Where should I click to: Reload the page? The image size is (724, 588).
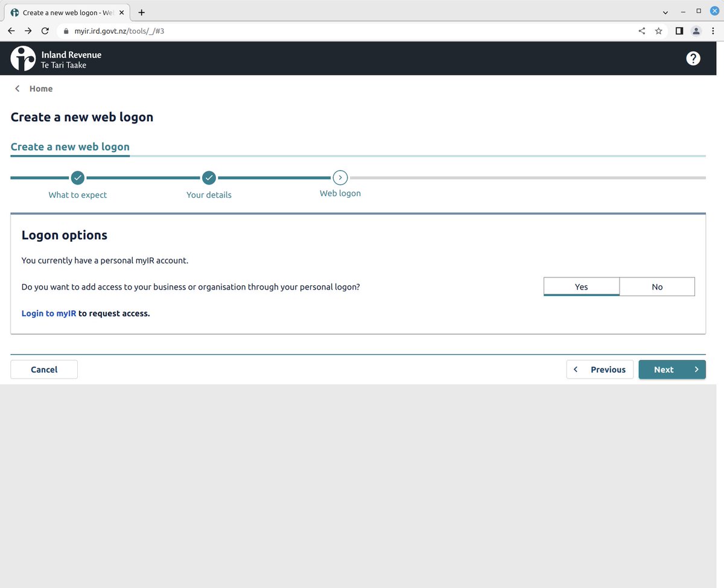tap(45, 31)
